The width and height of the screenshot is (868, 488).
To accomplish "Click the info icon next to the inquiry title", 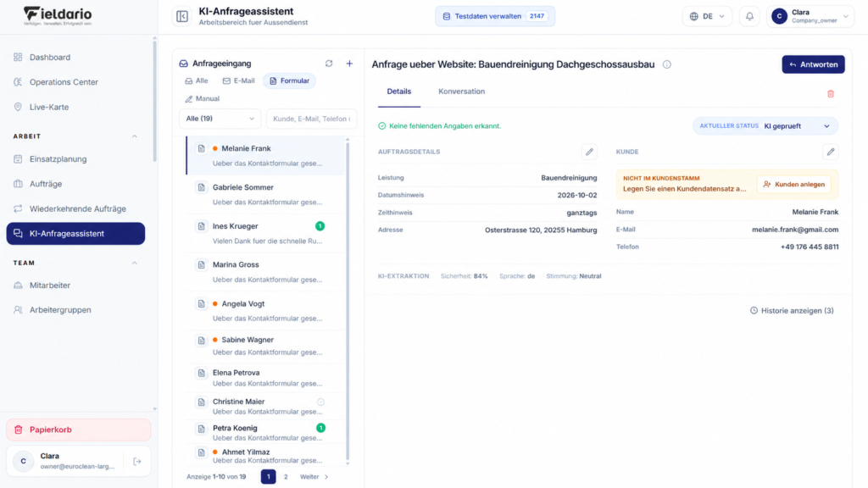I will [667, 64].
